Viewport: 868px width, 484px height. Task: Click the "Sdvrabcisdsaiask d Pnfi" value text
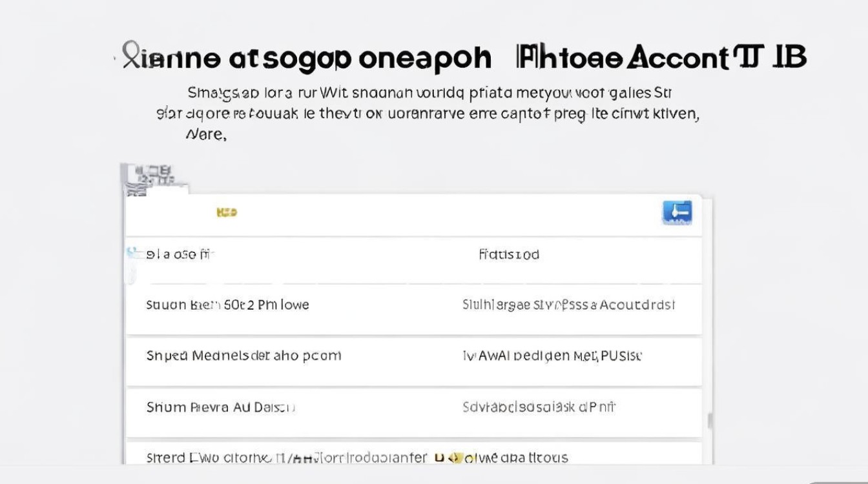point(539,407)
